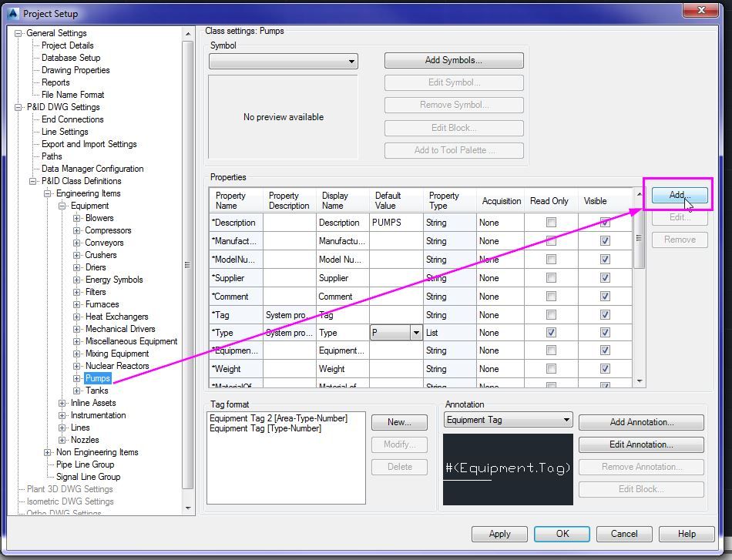This screenshot has height=560, width=732.
Task: Click the *Weight property name cell
Action: click(236, 369)
